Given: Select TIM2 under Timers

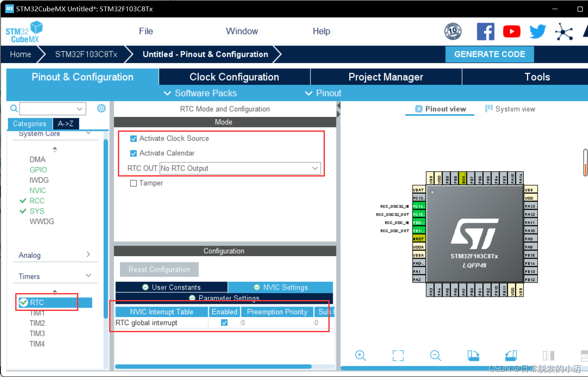Looking at the screenshot, I should [x=37, y=323].
